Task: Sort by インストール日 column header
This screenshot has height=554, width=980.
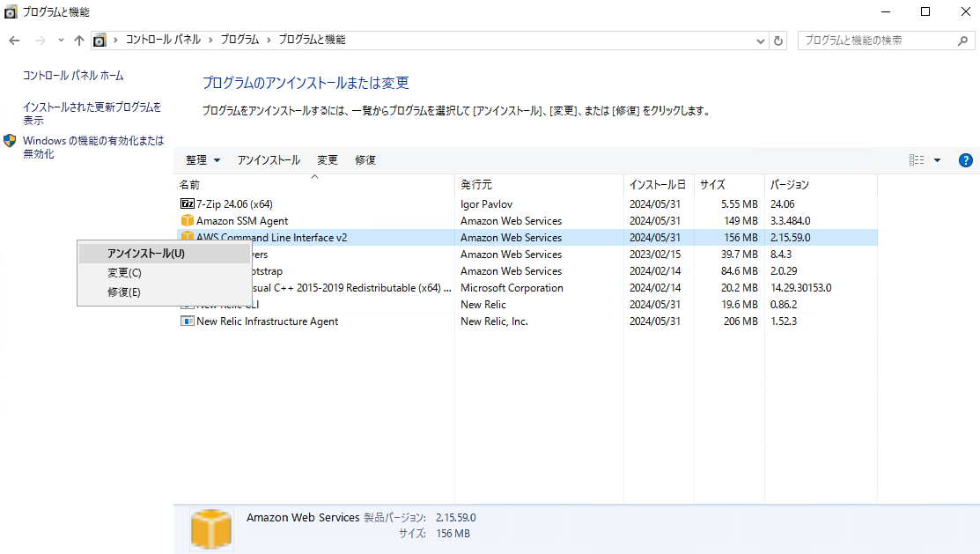Action: (659, 184)
